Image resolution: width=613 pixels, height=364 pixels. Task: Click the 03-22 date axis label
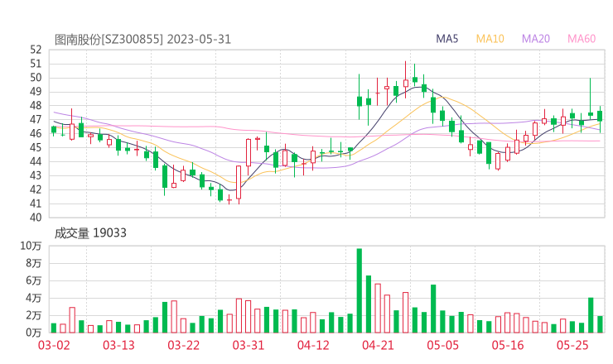coord(184,345)
